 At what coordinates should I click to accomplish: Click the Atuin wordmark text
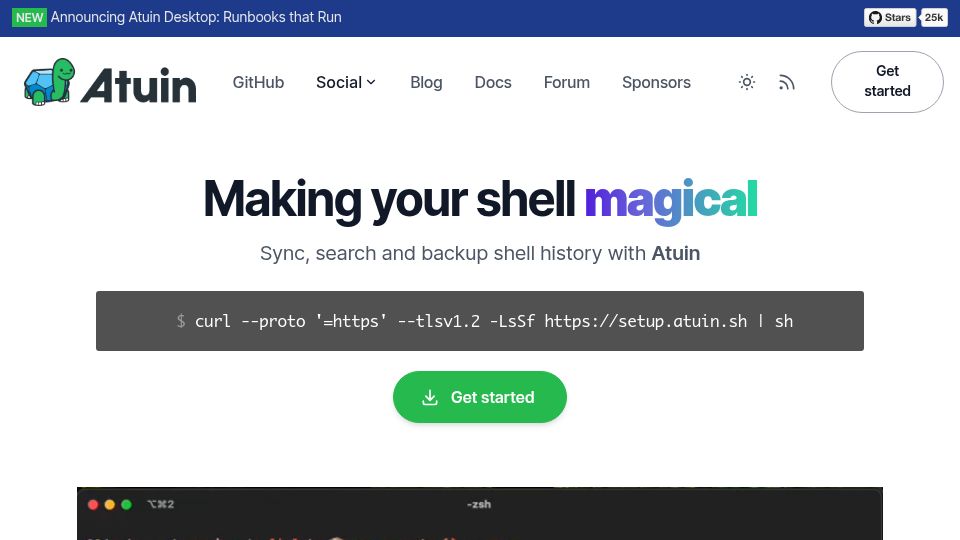pyautogui.click(x=139, y=85)
